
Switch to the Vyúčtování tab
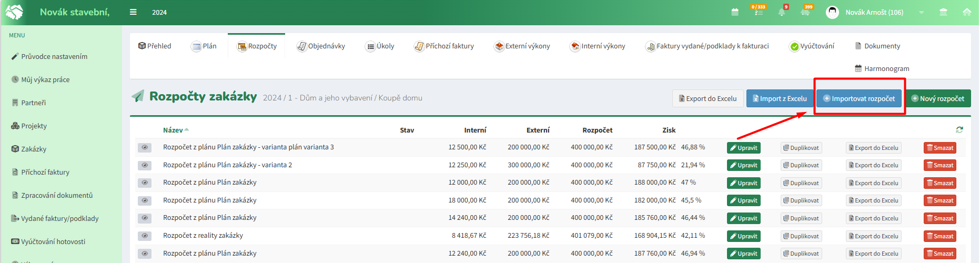pyautogui.click(x=812, y=46)
